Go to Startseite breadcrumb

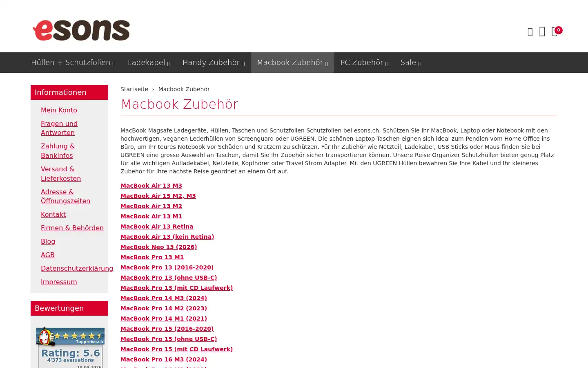[134, 89]
